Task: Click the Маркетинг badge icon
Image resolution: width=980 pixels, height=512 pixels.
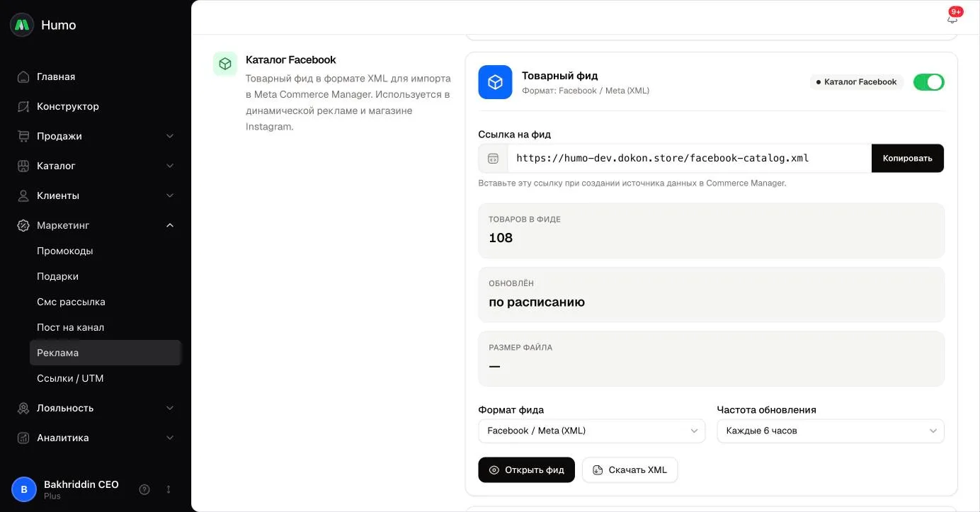Action: click(x=23, y=225)
